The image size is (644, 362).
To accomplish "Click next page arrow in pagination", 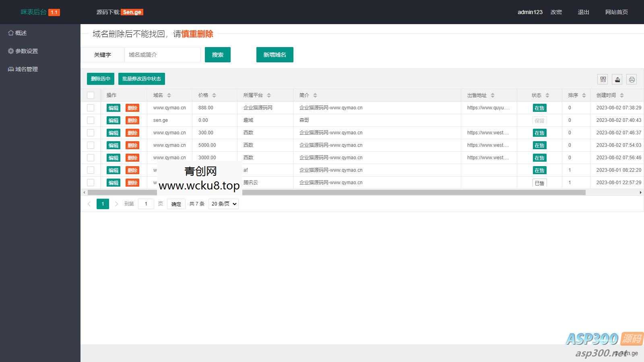I will point(116,204).
